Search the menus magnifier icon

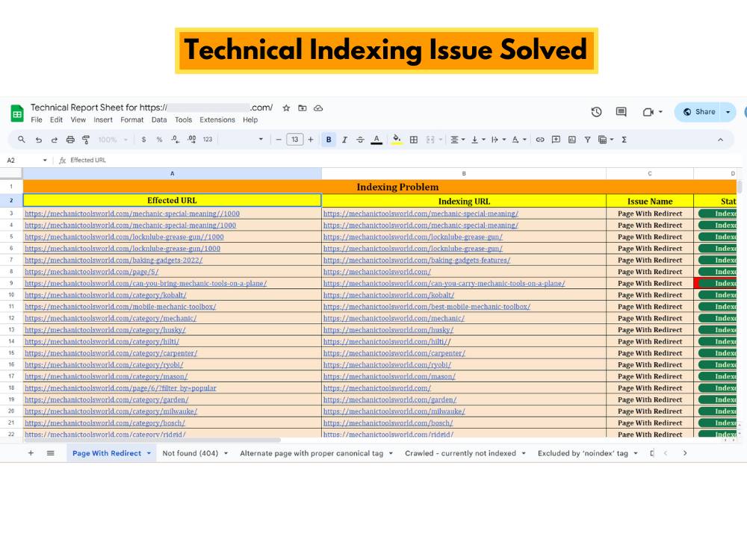[x=22, y=140]
